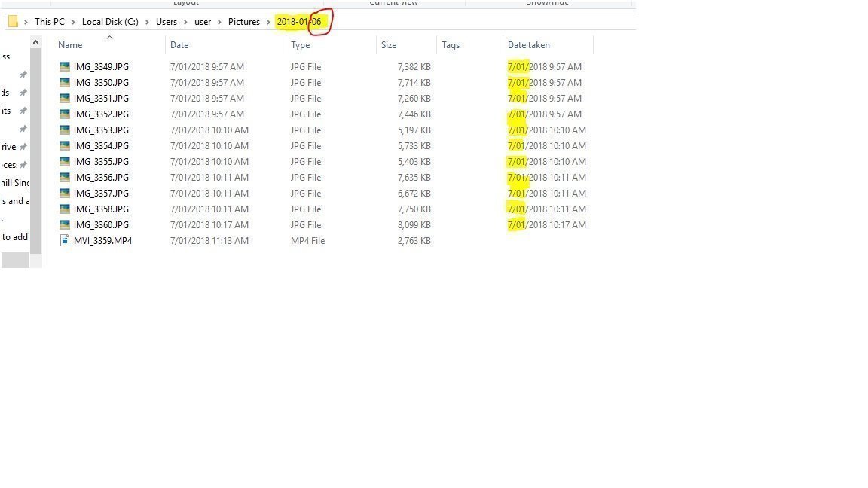Click the 5,197 KB size cell
The width and height of the screenshot is (868, 488).
pyautogui.click(x=414, y=130)
